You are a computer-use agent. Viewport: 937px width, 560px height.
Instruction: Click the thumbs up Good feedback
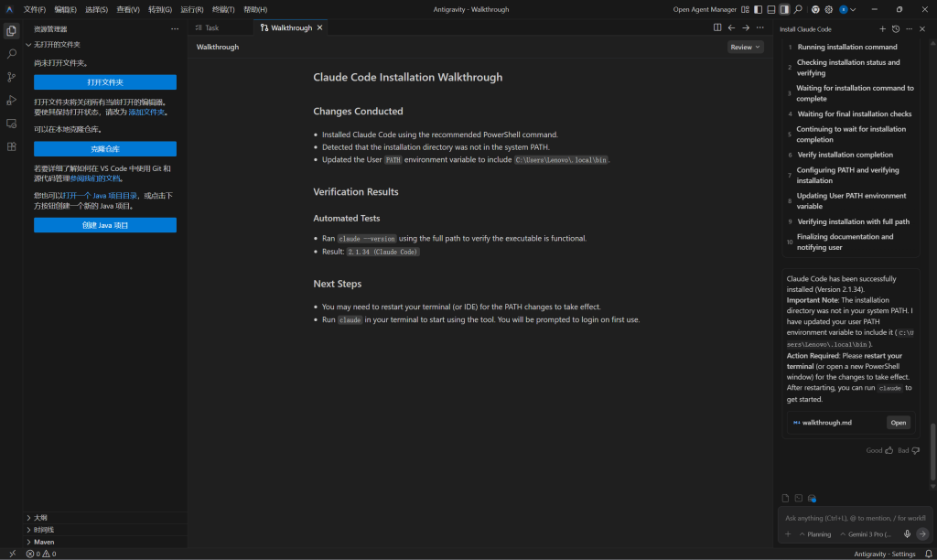click(879, 450)
